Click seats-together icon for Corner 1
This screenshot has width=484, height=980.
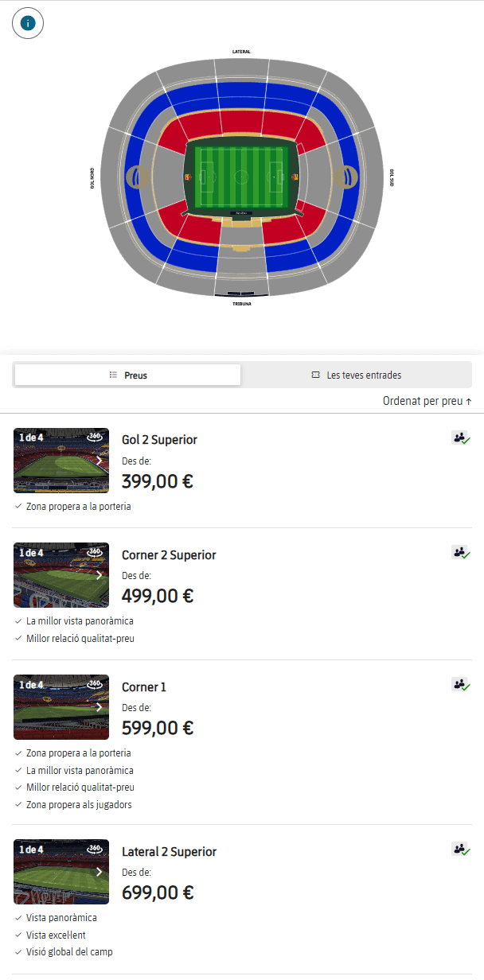[x=461, y=684]
